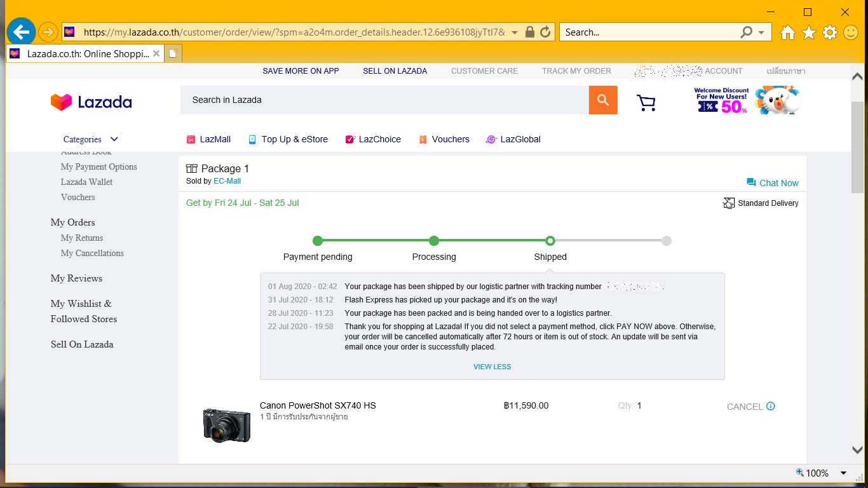
Task: Click the Package 1 box icon
Action: tap(191, 168)
